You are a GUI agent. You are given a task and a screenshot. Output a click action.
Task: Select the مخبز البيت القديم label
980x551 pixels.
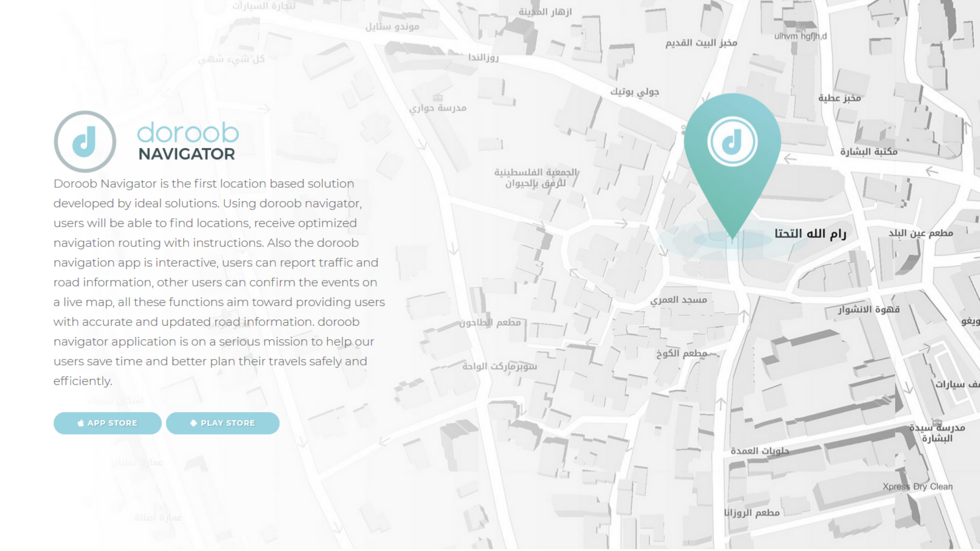pos(701,43)
